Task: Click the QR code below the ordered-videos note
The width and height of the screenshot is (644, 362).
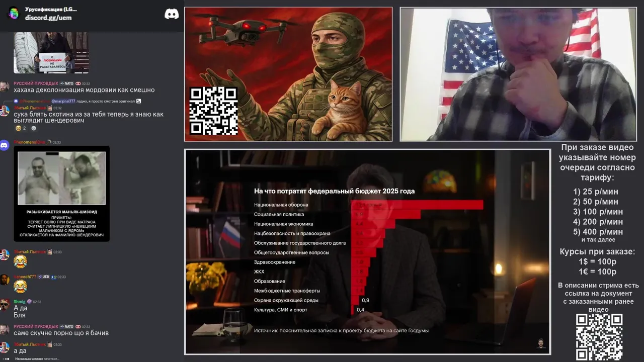Action: (x=599, y=337)
